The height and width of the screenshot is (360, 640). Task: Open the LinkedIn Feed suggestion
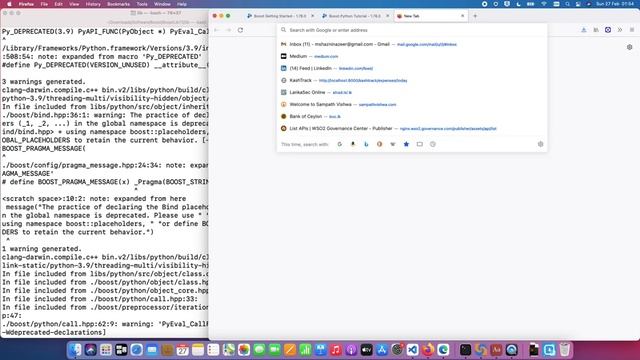pyautogui.click(x=412, y=68)
